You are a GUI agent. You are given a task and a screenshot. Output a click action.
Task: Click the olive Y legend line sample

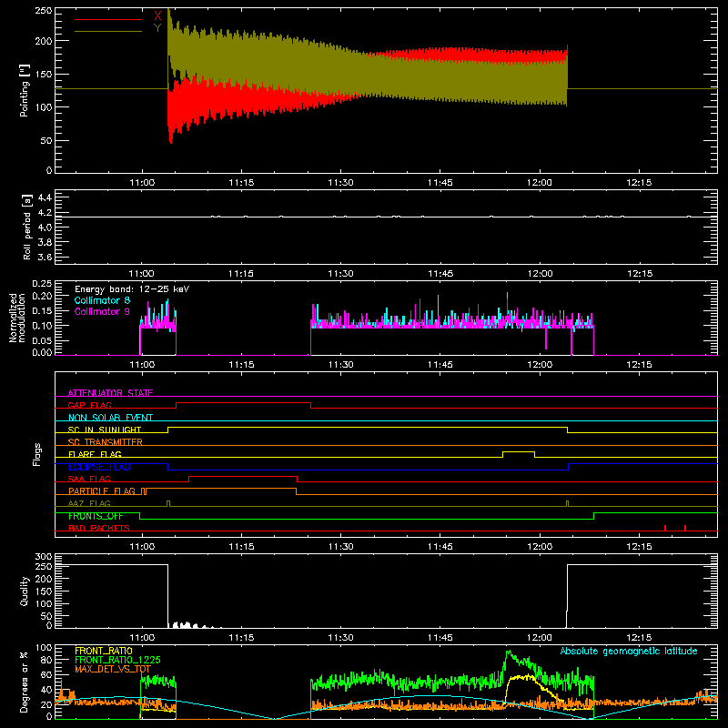(x=108, y=32)
